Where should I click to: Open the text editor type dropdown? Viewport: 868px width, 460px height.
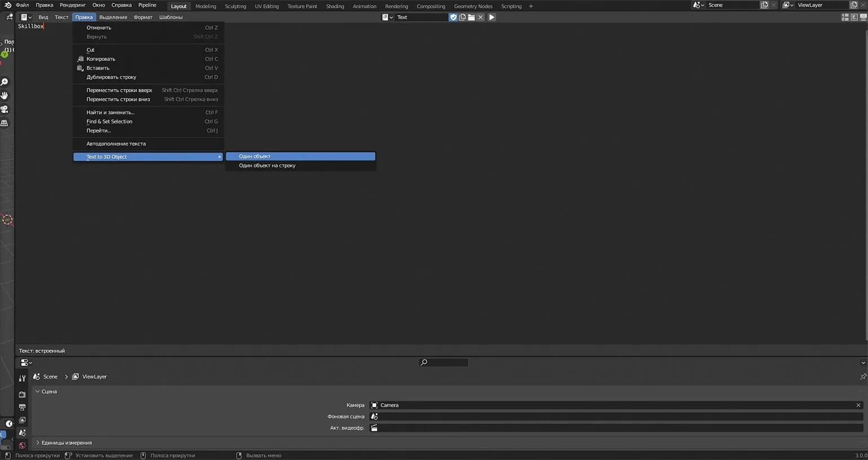click(26, 17)
